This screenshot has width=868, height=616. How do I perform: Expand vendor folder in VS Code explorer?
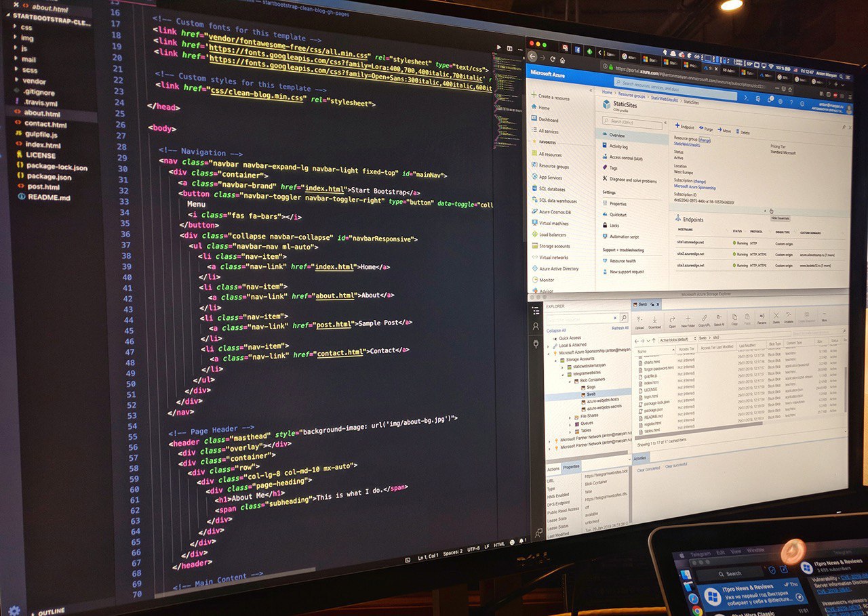15,81
